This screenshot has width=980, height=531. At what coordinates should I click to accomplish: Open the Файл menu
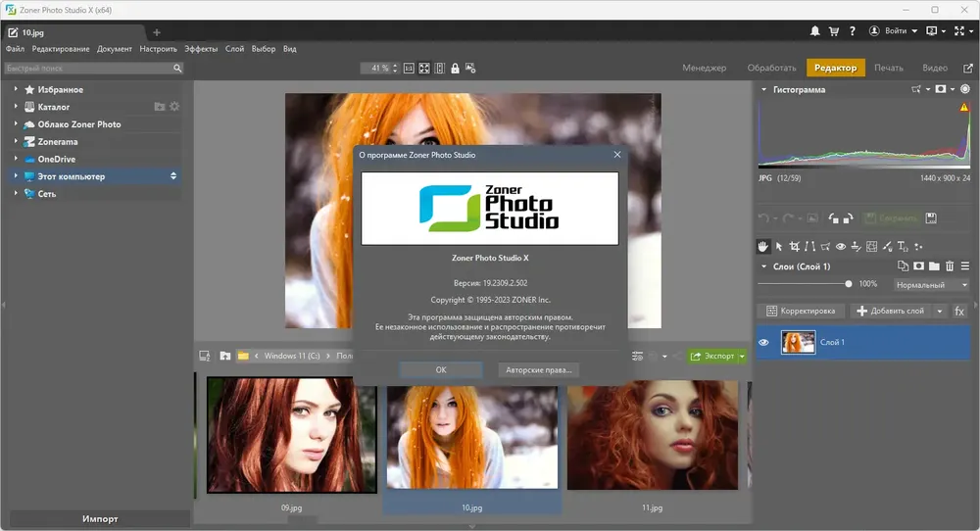click(15, 49)
